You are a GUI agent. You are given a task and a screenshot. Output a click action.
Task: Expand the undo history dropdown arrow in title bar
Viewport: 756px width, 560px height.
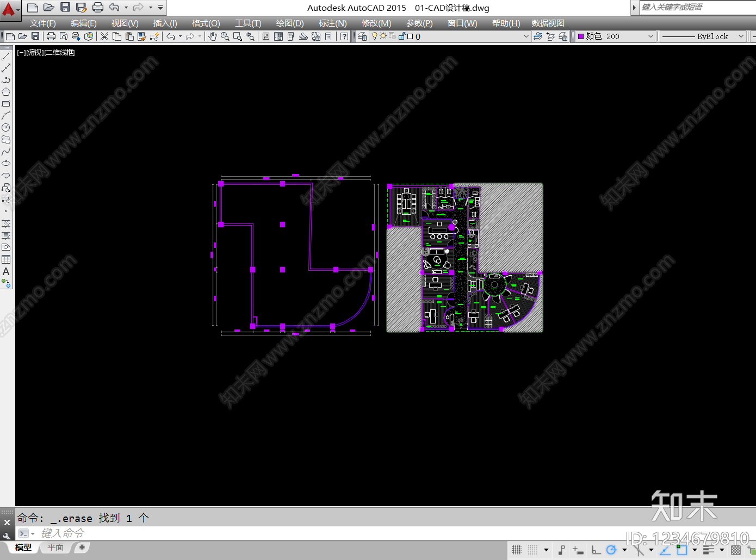point(126,7)
